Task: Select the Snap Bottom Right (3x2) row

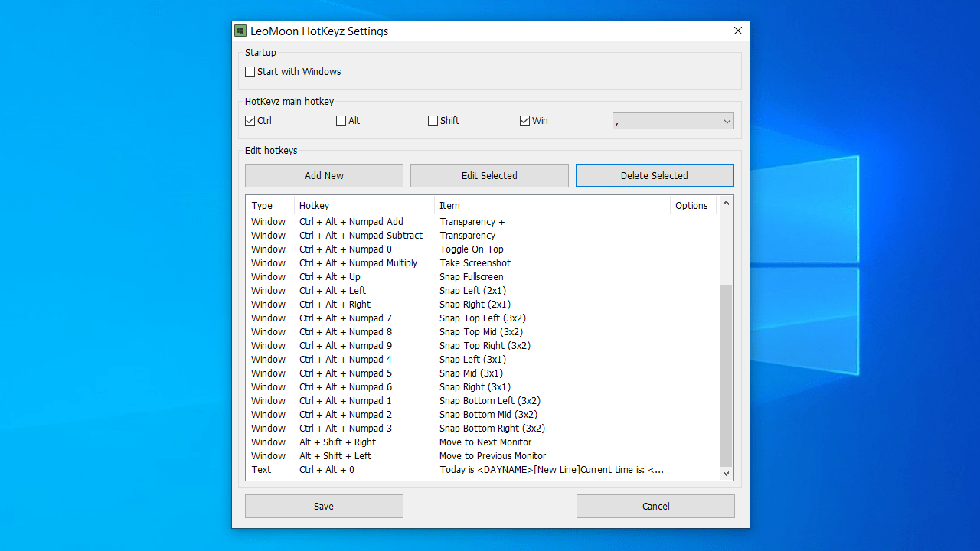Action: tap(483, 429)
